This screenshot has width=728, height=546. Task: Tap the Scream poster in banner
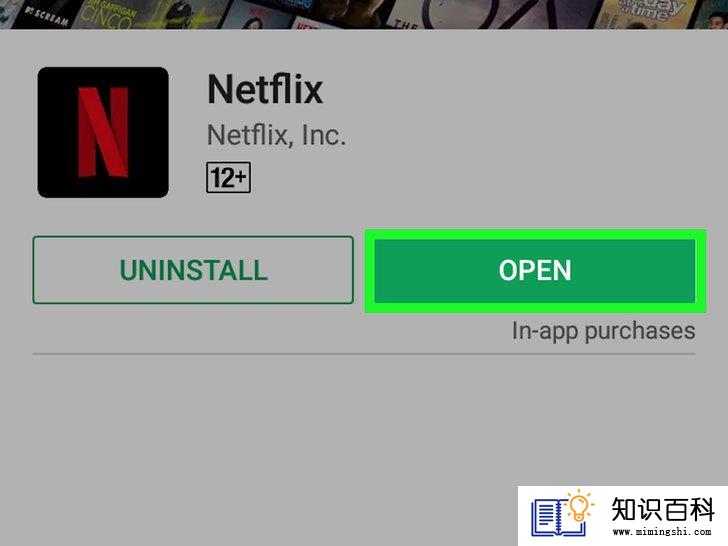[44, 14]
